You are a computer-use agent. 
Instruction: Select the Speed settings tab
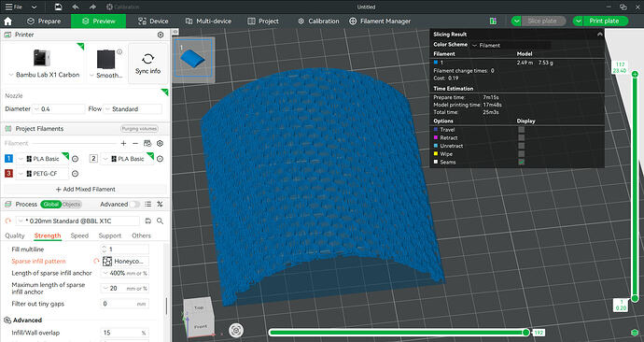click(x=79, y=235)
